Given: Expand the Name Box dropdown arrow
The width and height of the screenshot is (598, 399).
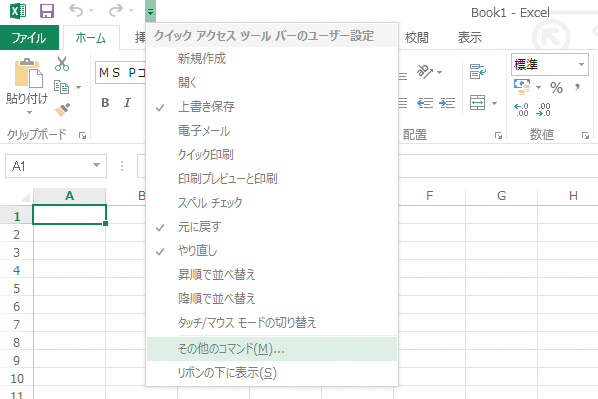Looking at the screenshot, I should [x=96, y=166].
